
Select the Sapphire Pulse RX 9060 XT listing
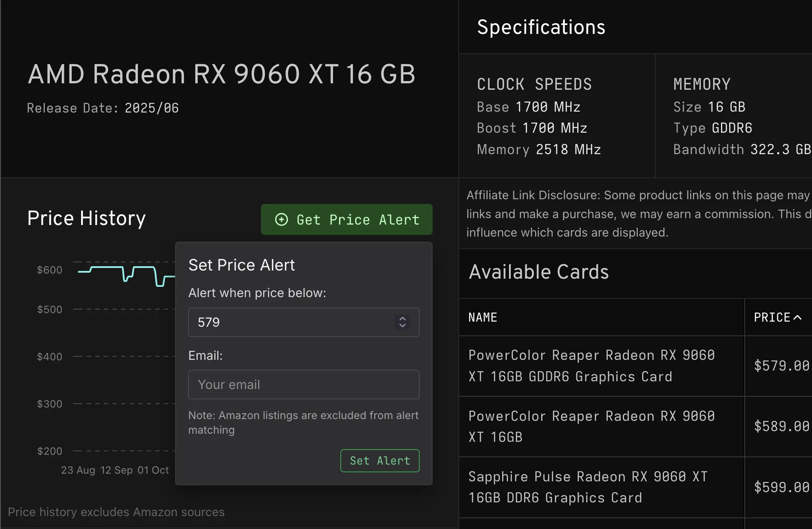[588, 486]
